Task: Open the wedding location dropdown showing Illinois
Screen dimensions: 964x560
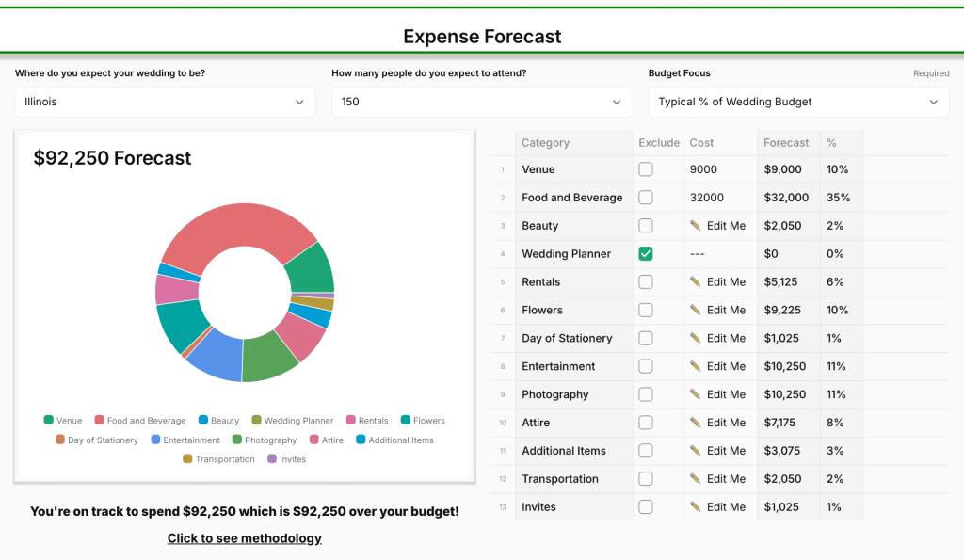Action: click(165, 102)
